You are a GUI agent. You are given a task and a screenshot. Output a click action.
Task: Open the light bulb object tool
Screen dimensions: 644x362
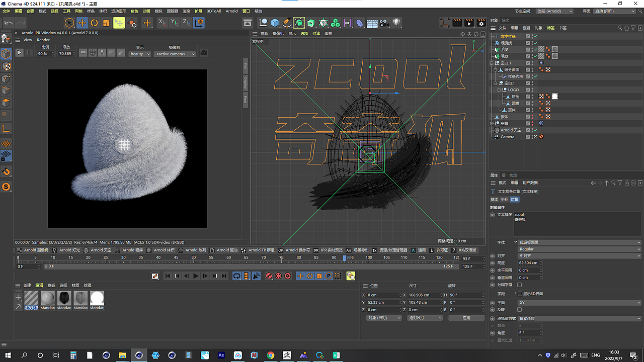396,23
